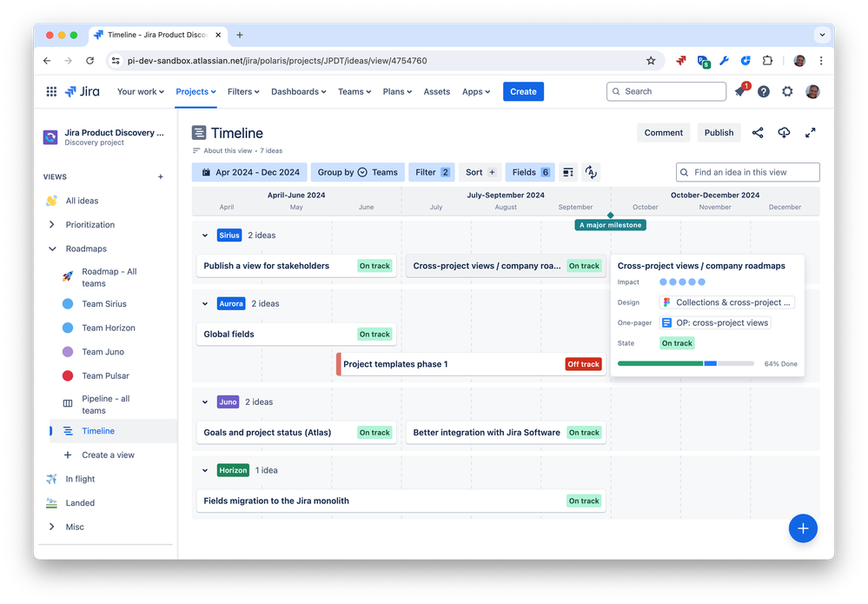Open the Plans dropdown menu
868x604 pixels.
[x=397, y=92]
